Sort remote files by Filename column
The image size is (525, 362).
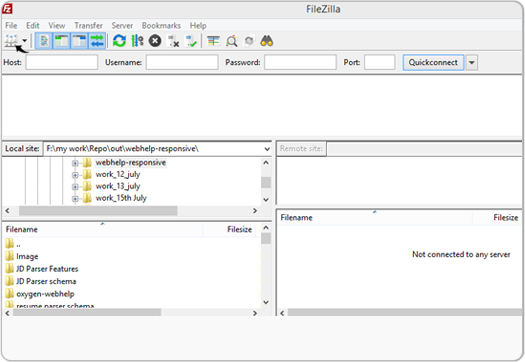(x=375, y=218)
